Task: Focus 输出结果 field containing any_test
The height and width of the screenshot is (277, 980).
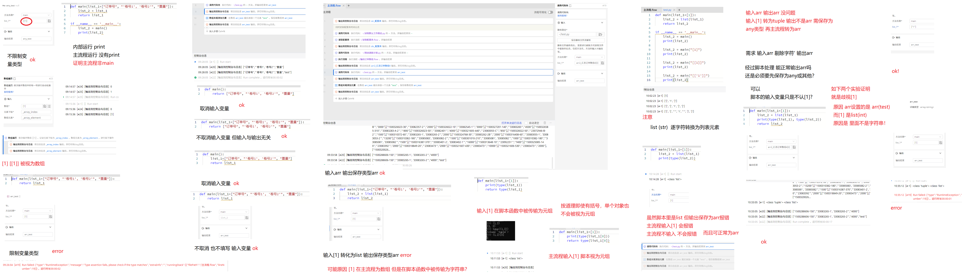Action: click(37, 39)
